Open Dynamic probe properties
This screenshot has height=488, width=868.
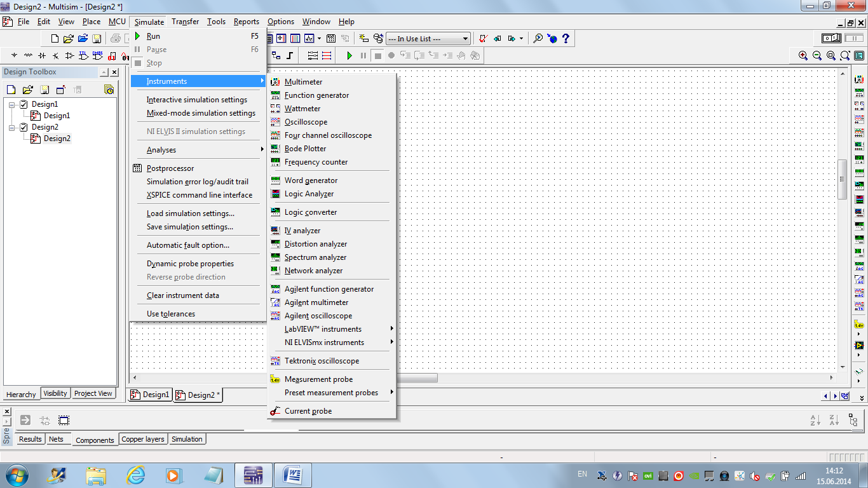coord(198,264)
